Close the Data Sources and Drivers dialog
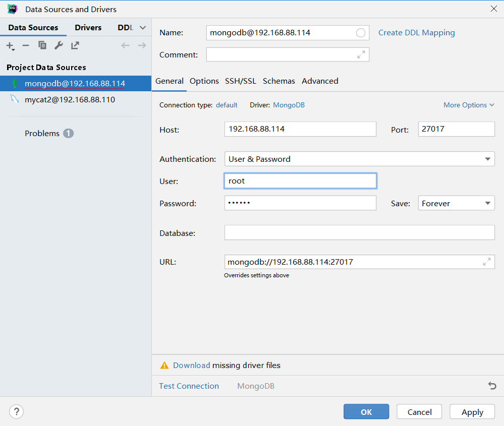 (494, 9)
